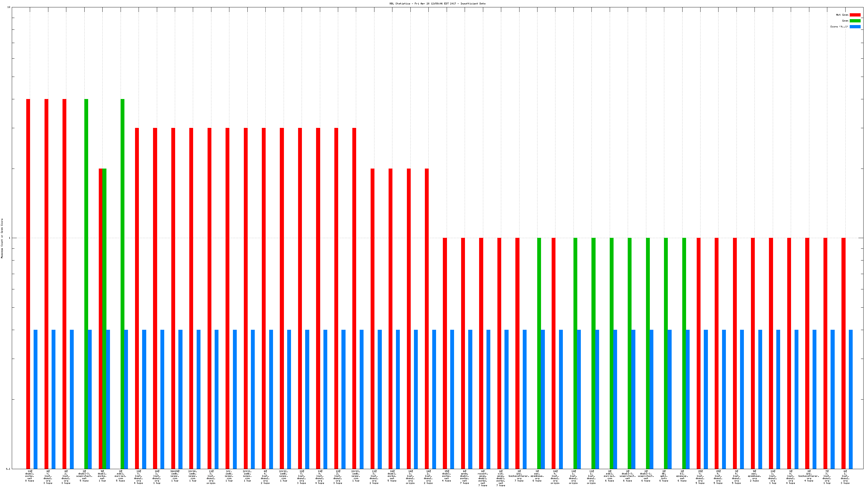868x488 pixels.
Task: Click the blue Score legend swatch
Action: point(855,27)
